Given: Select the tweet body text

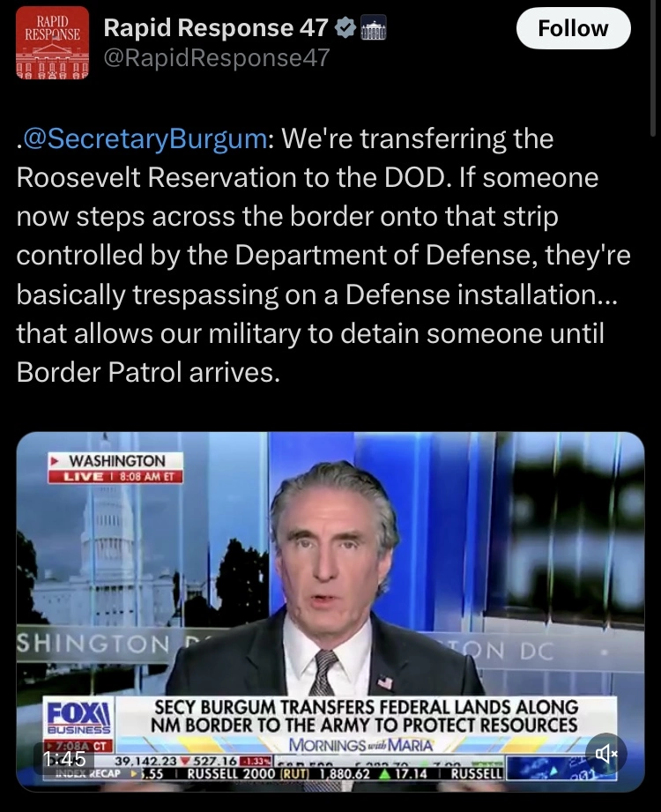Looking at the screenshot, I should point(323,256).
